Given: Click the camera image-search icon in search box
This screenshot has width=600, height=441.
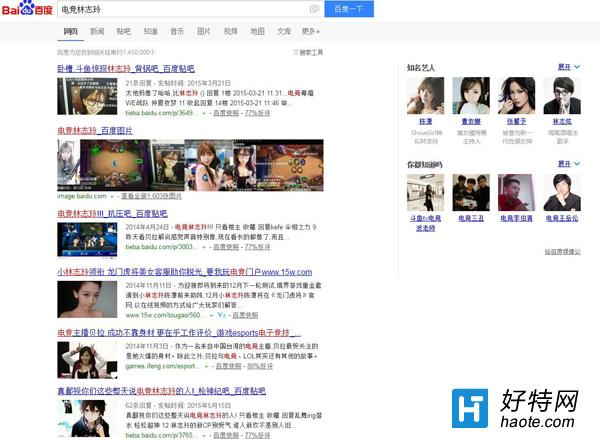Looking at the screenshot, I should coord(314,9).
